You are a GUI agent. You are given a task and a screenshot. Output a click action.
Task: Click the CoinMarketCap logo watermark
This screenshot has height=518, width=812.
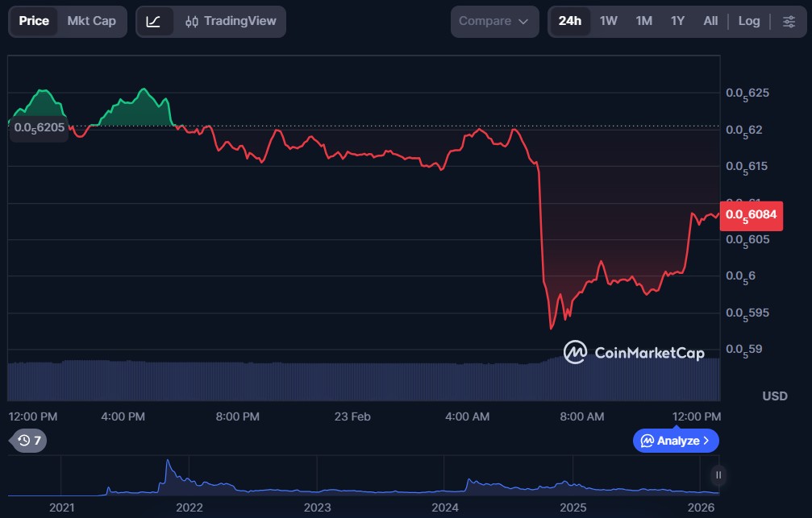(x=634, y=353)
